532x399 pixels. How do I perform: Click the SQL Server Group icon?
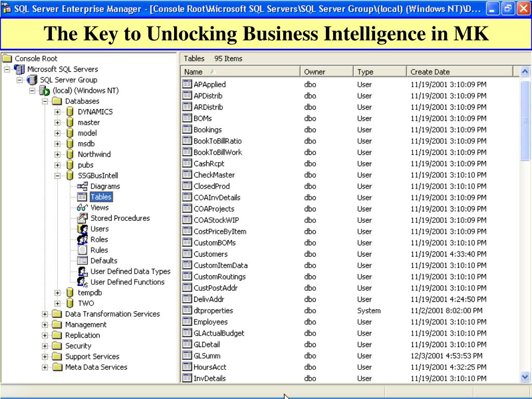click(32, 80)
